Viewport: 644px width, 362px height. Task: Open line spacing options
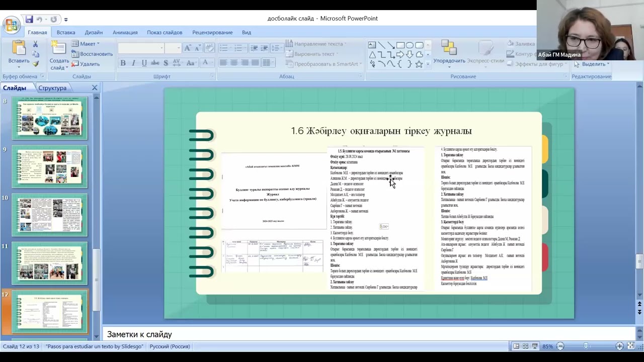pyautogui.click(x=277, y=48)
